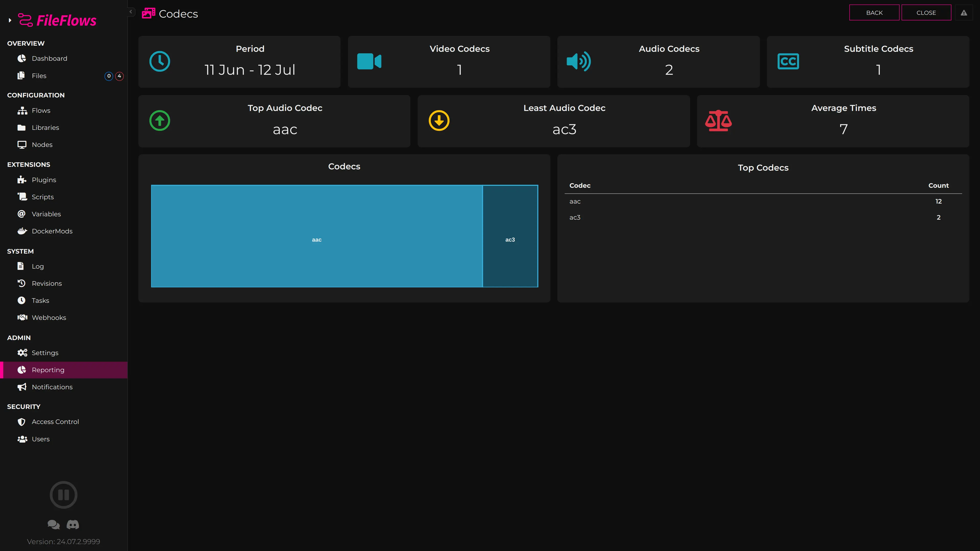Click the Average Times scales icon
This screenshot has width=980, height=551.
click(x=718, y=121)
